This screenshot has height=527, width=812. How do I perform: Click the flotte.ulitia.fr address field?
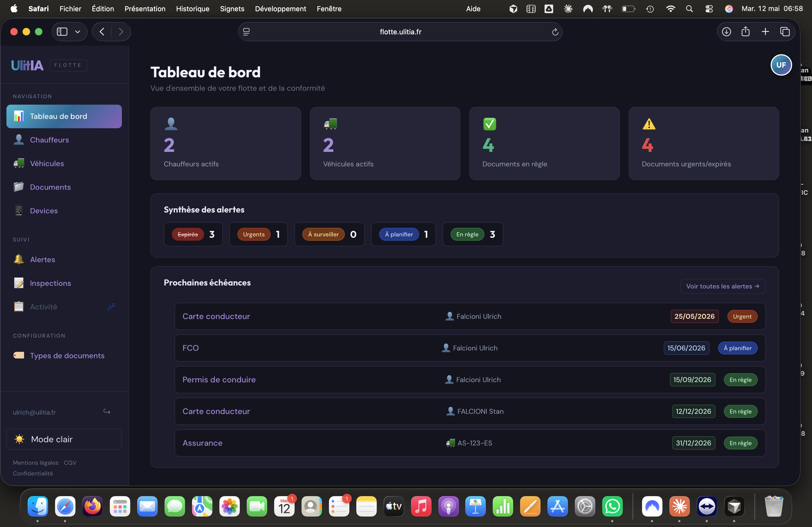point(400,32)
